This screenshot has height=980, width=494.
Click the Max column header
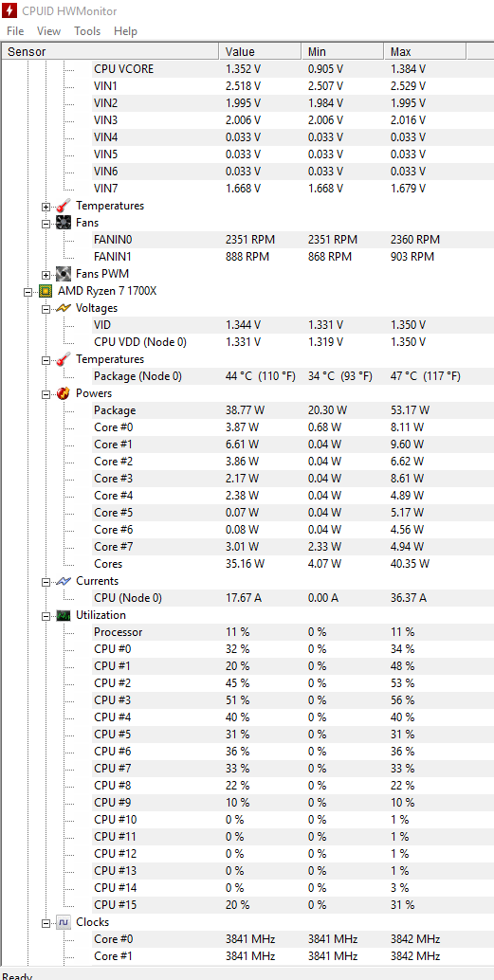(x=425, y=51)
